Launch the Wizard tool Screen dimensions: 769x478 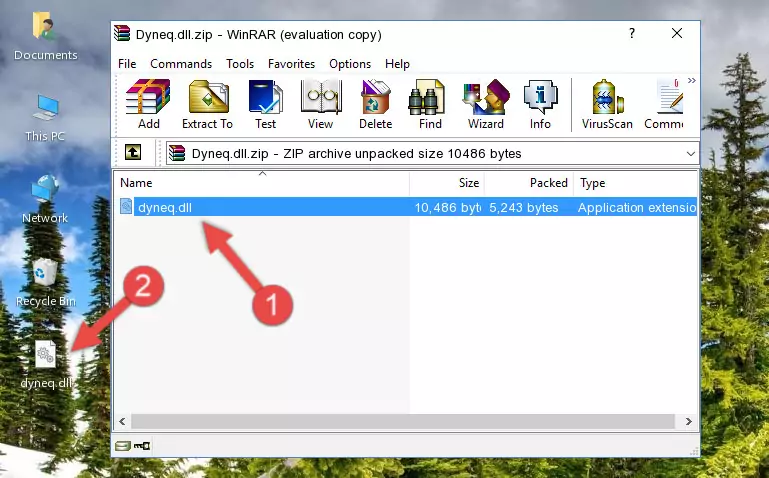tap(486, 104)
